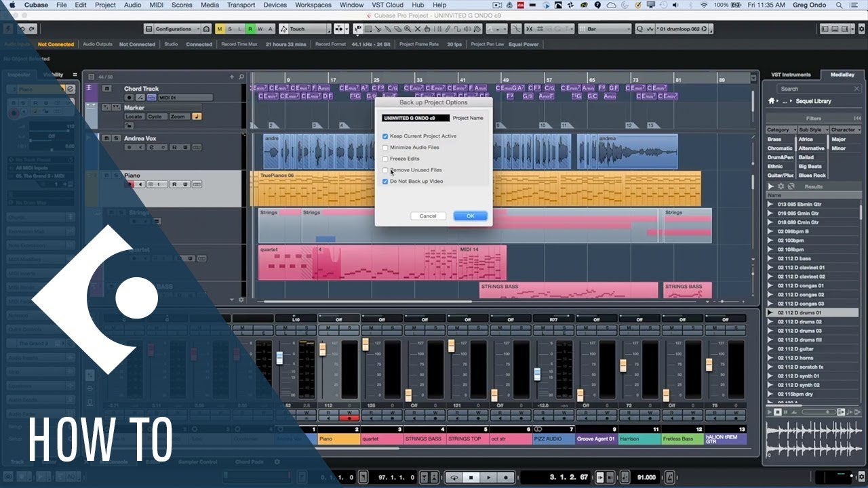Uncheck Keep Current Project Active checkbox
The image size is (868, 488).
tap(385, 136)
